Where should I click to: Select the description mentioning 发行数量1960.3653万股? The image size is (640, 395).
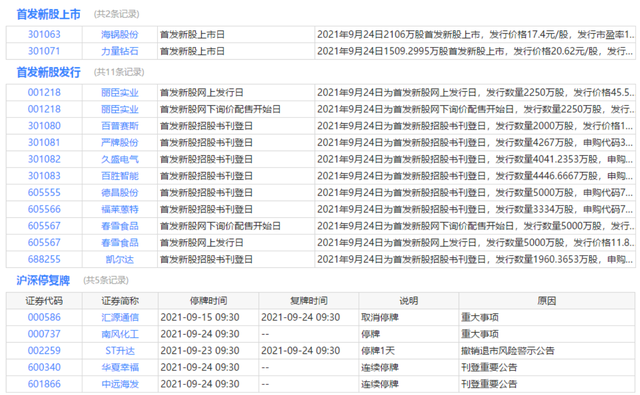coord(476,260)
